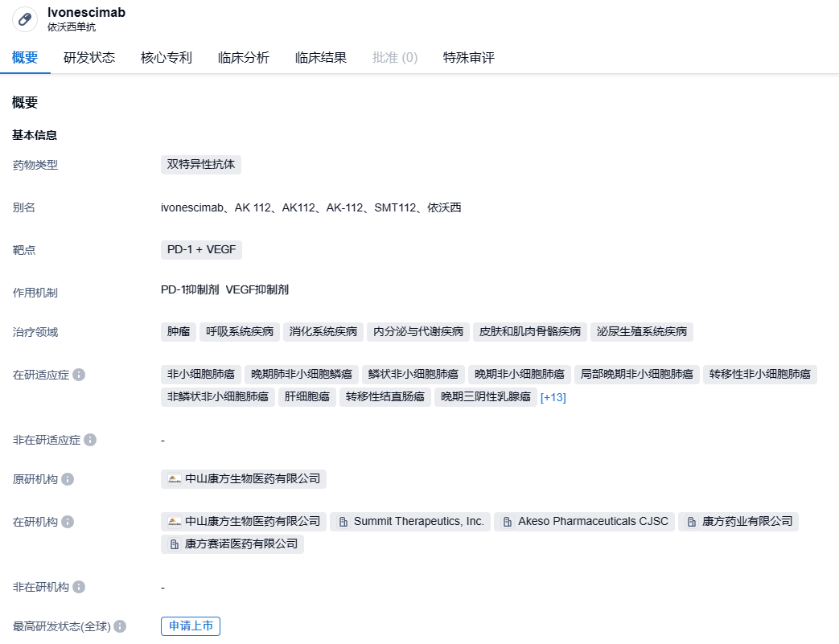Image resolution: width=839 pixels, height=644 pixels.
Task: Select the 肝细胞癌 indication tag
Action: (306, 397)
